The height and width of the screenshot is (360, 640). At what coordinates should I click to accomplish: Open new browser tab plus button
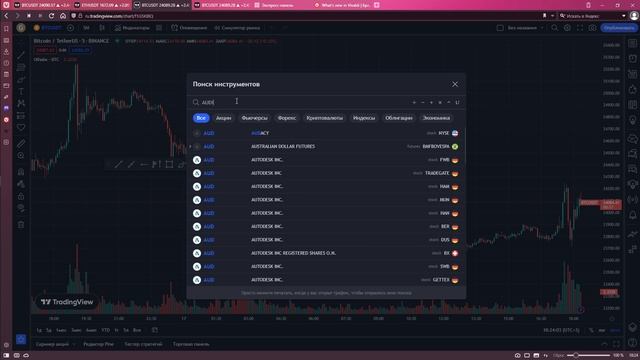377,5
